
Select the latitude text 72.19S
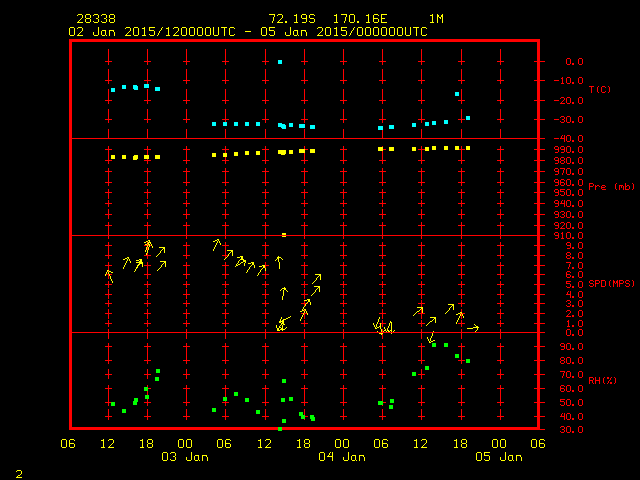tap(292, 19)
